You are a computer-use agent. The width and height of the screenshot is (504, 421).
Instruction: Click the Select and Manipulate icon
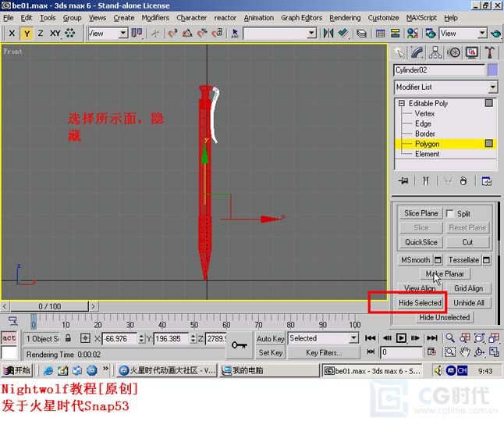[x=155, y=33]
